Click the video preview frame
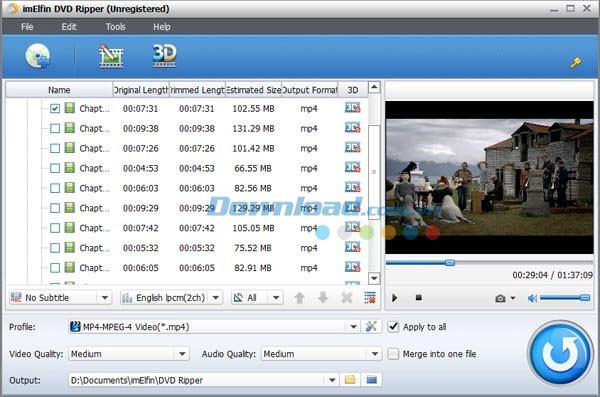Image resolution: width=600 pixels, height=397 pixels. point(489,177)
